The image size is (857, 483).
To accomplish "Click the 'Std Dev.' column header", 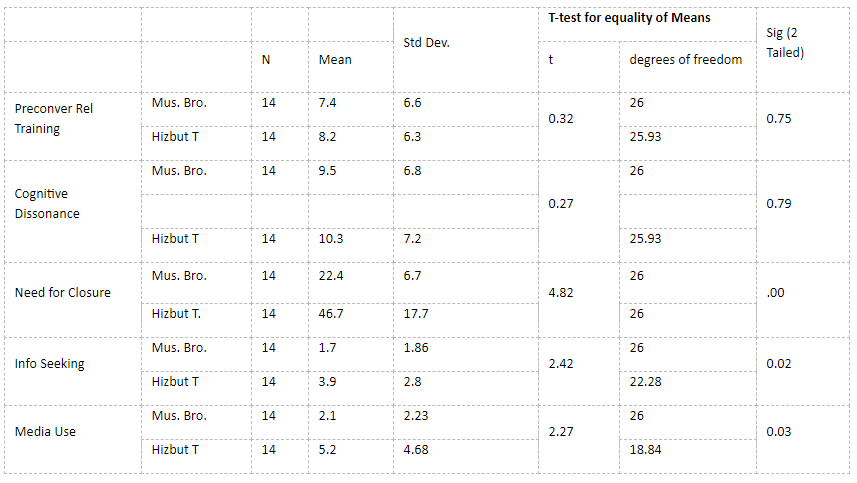I will (x=426, y=43).
